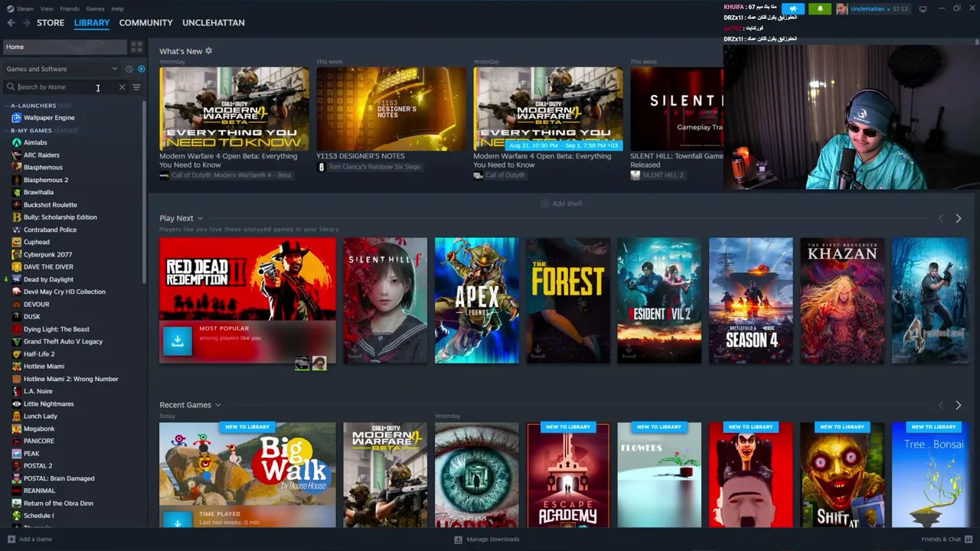Click the Cuphead game icon

(x=16, y=242)
